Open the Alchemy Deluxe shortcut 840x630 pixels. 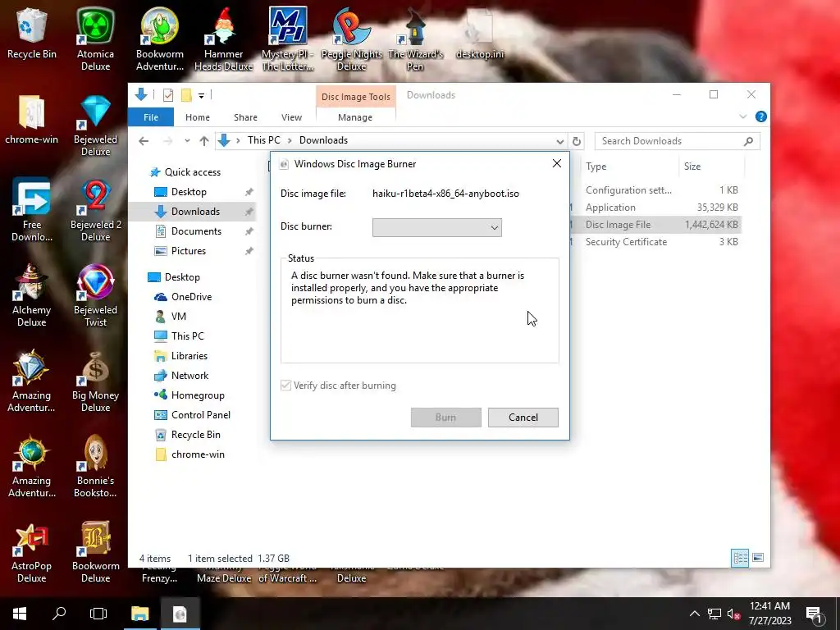point(32,295)
